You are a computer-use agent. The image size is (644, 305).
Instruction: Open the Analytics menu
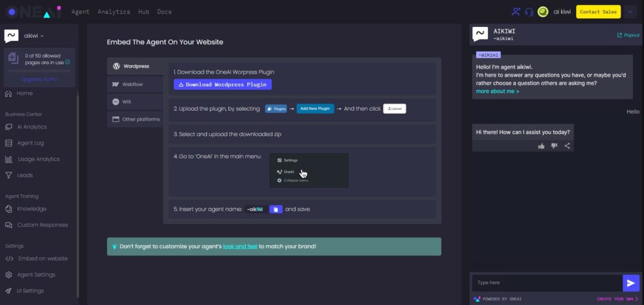pyautogui.click(x=114, y=12)
